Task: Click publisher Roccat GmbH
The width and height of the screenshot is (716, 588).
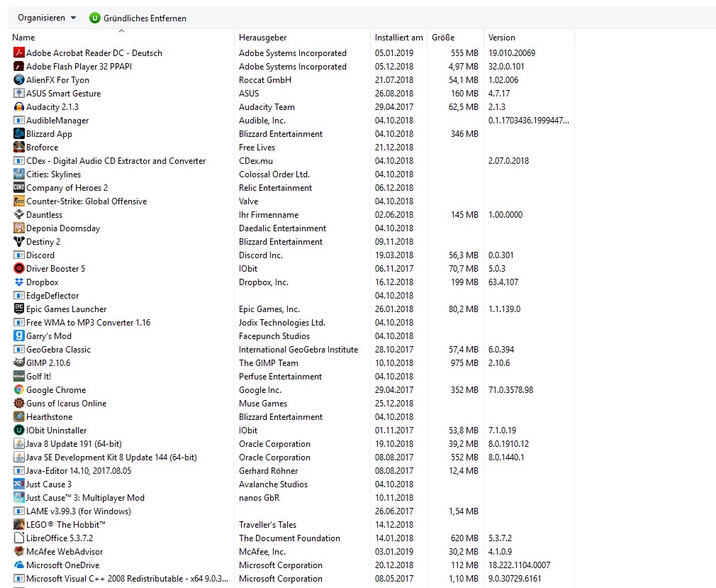Action: coord(265,80)
